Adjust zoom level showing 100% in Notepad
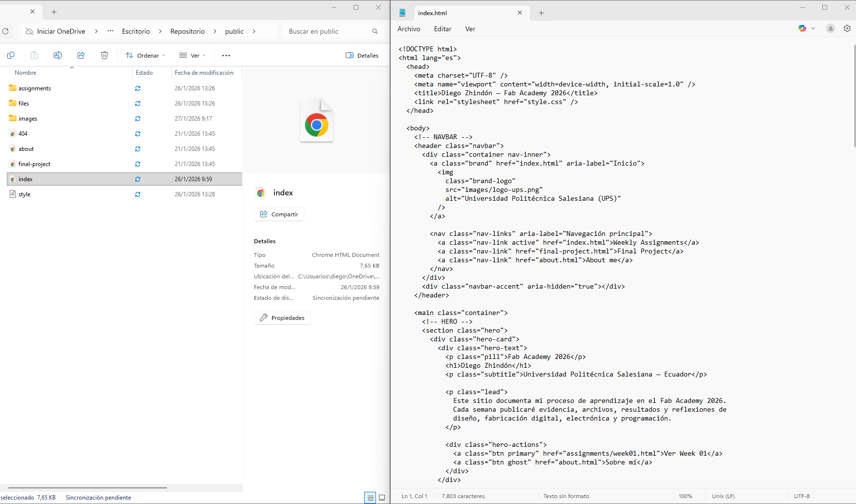 [x=686, y=496]
